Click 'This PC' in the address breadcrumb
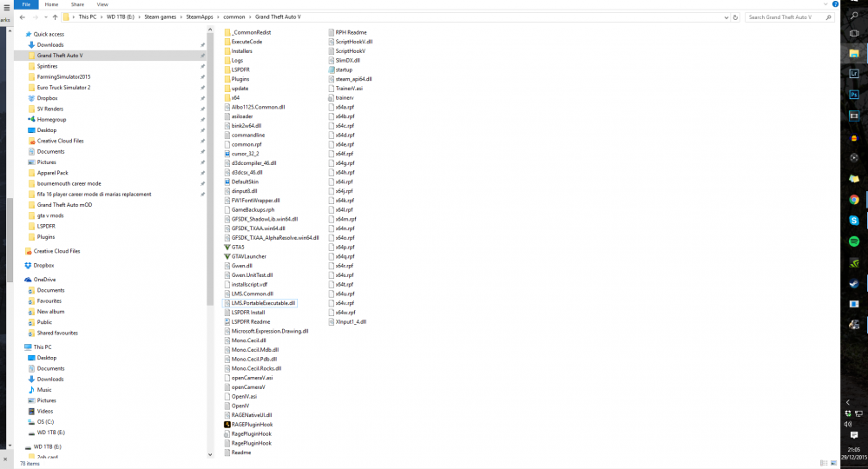Screen dimensions: 868x469 (x=88, y=17)
